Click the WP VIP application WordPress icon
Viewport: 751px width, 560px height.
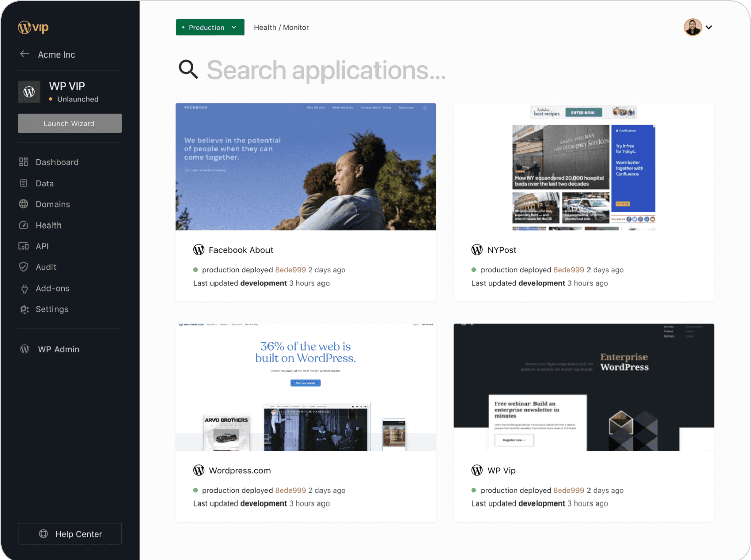point(29,92)
